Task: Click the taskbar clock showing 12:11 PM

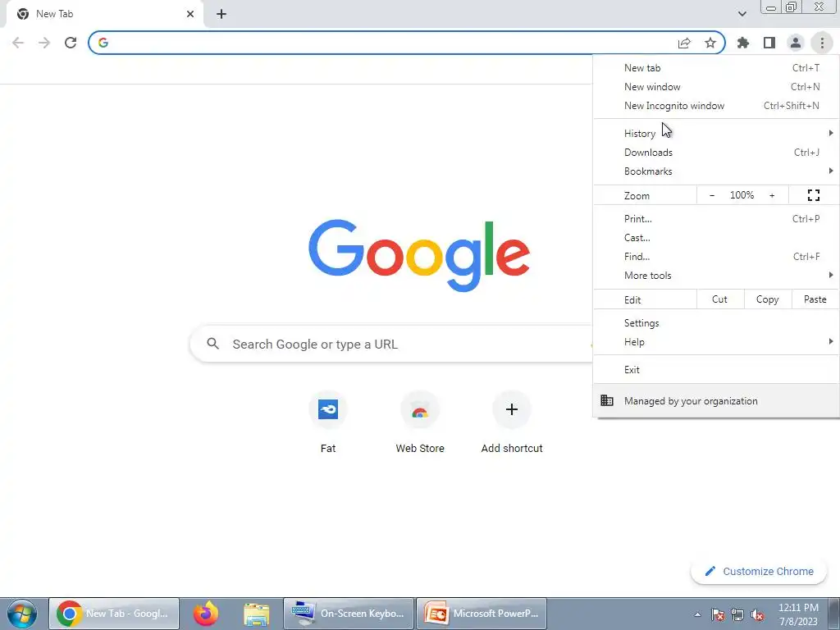Action: click(798, 614)
